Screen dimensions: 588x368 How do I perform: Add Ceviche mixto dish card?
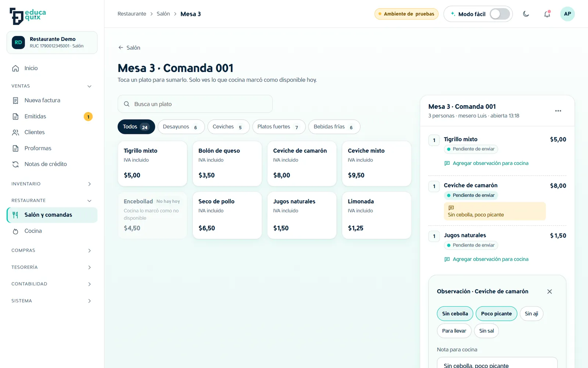(377, 164)
